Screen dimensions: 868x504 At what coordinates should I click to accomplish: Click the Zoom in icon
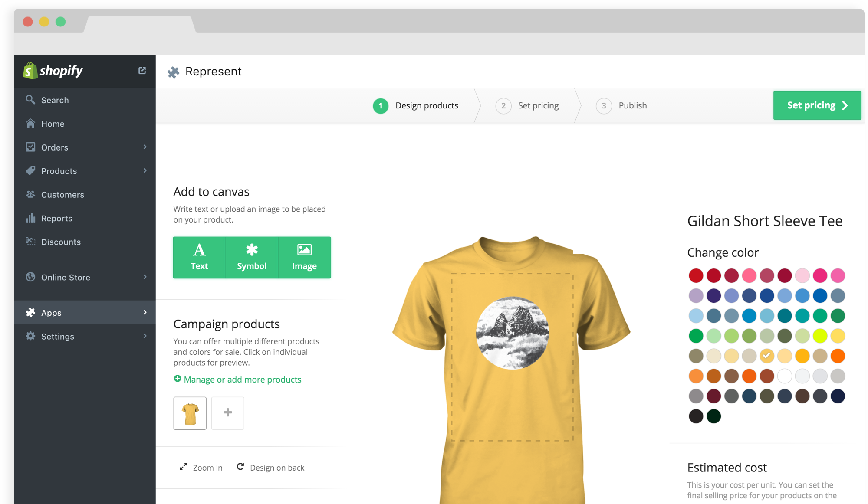[x=184, y=467]
